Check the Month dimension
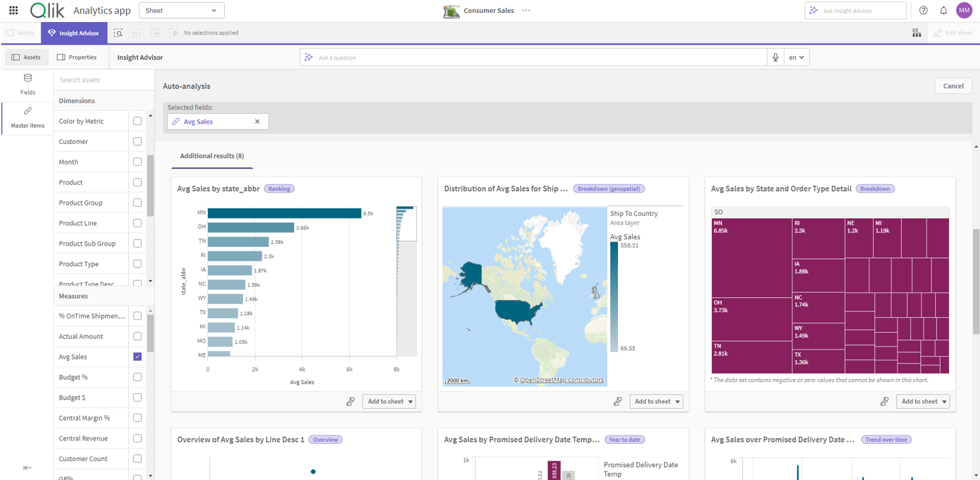 [x=137, y=162]
